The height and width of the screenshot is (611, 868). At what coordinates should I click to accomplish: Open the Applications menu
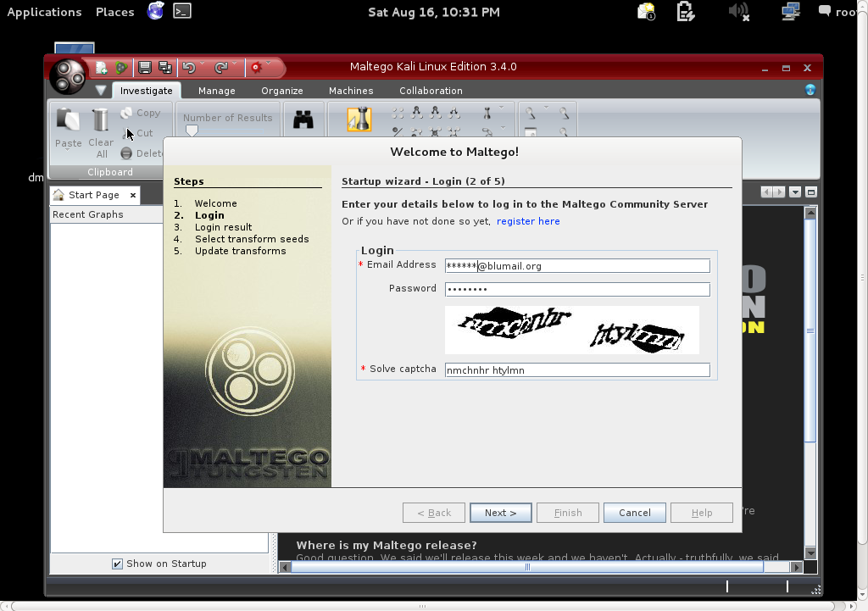pos(44,12)
